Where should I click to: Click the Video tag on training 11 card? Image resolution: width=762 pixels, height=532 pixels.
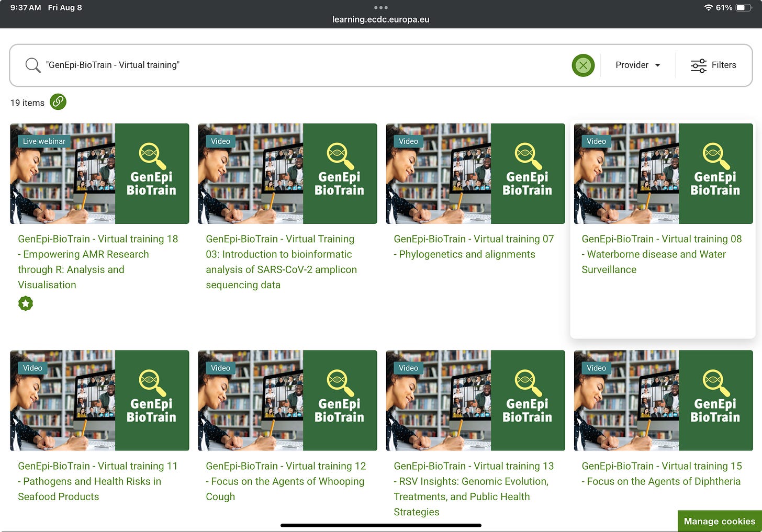[32, 368]
